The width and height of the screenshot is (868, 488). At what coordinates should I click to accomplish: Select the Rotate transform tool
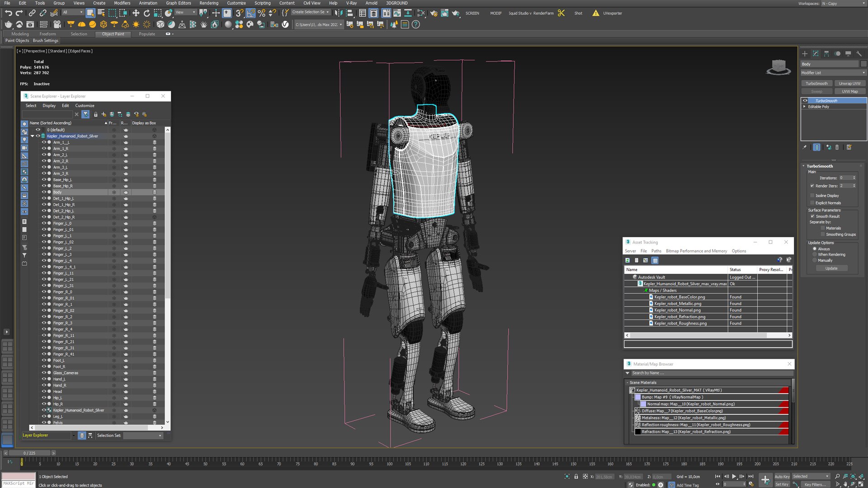[147, 13]
